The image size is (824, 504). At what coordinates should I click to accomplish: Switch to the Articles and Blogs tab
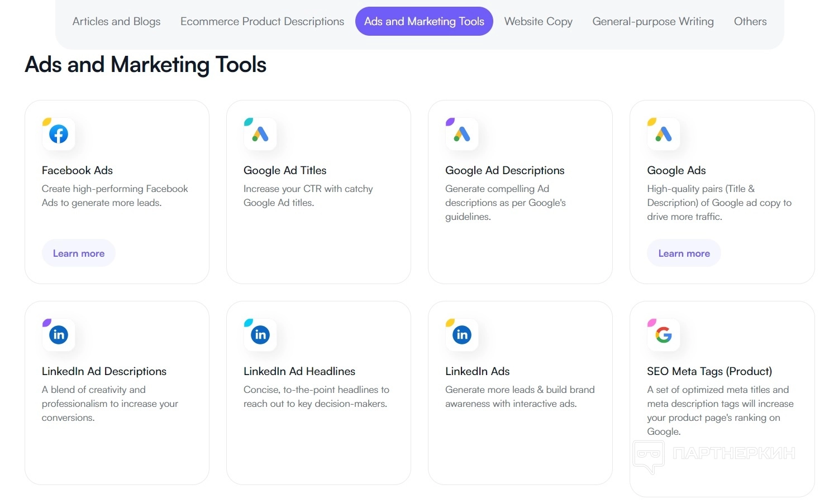(x=116, y=21)
